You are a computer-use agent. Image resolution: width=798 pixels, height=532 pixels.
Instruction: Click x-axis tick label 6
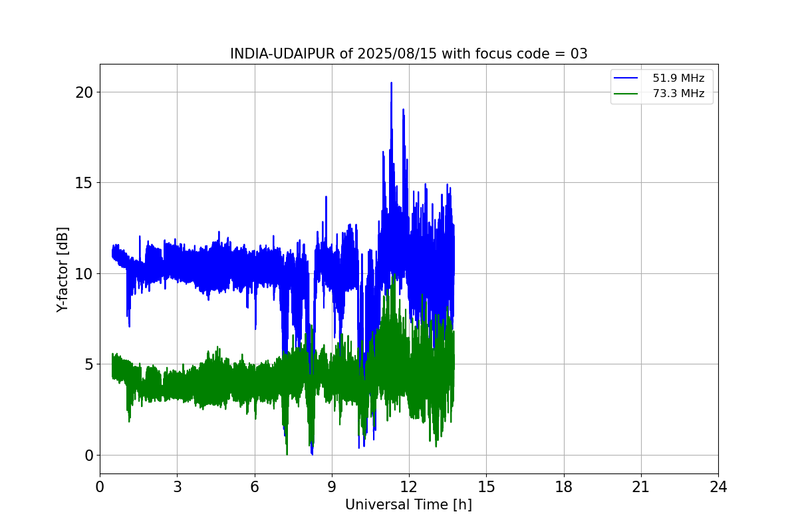pos(254,487)
